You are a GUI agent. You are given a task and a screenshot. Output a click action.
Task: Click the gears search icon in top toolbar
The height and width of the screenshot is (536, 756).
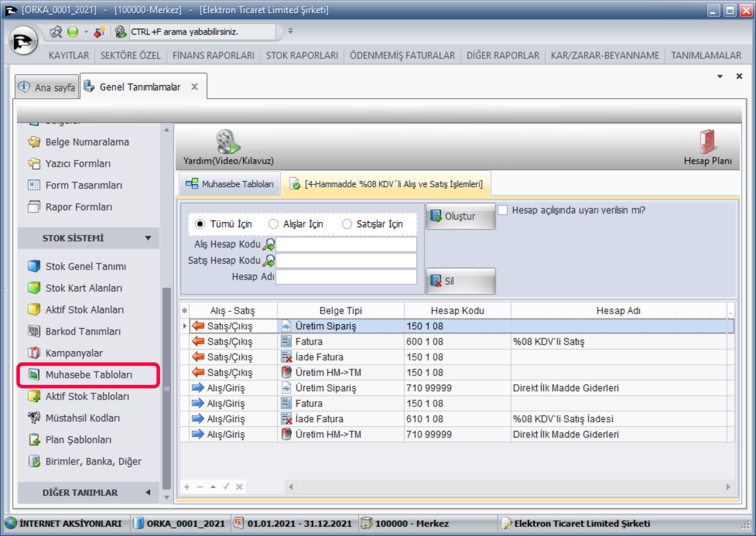56,32
